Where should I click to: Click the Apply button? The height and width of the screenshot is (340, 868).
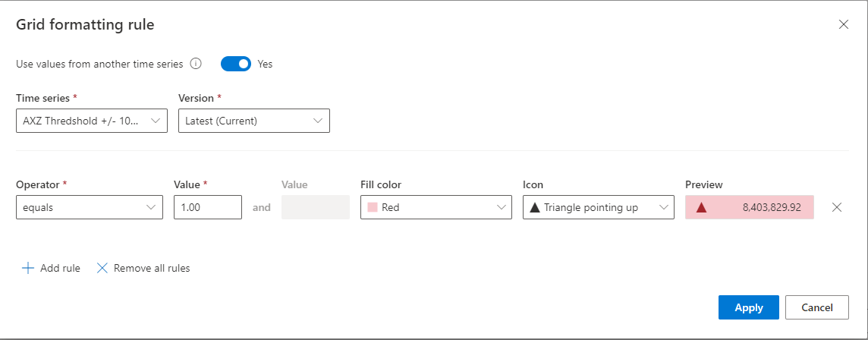click(x=748, y=307)
